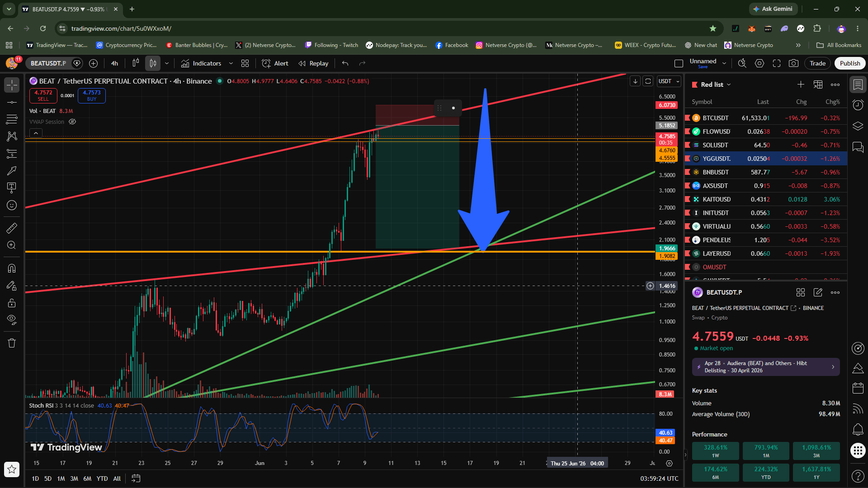
Task: Remove drawings with the trash icon
Action: [x=12, y=343]
